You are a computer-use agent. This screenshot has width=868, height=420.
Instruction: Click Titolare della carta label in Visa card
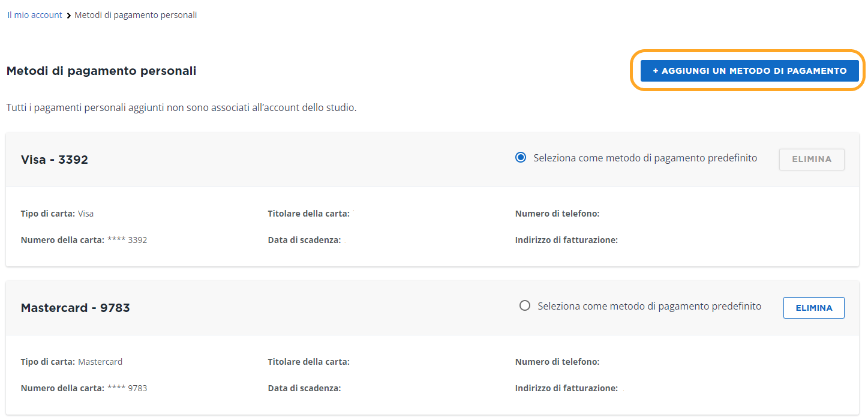309,214
